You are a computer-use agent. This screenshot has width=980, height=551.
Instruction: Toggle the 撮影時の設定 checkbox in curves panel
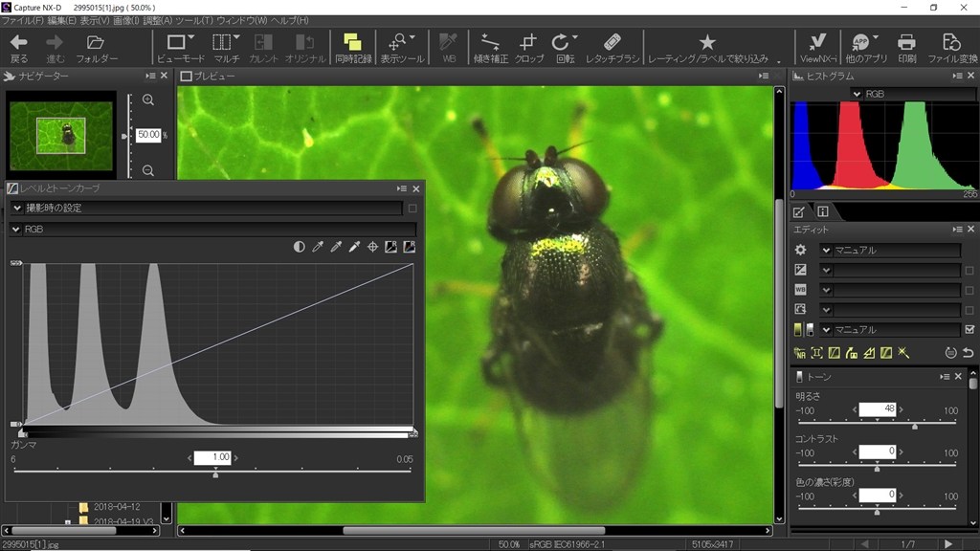tap(412, 208)
